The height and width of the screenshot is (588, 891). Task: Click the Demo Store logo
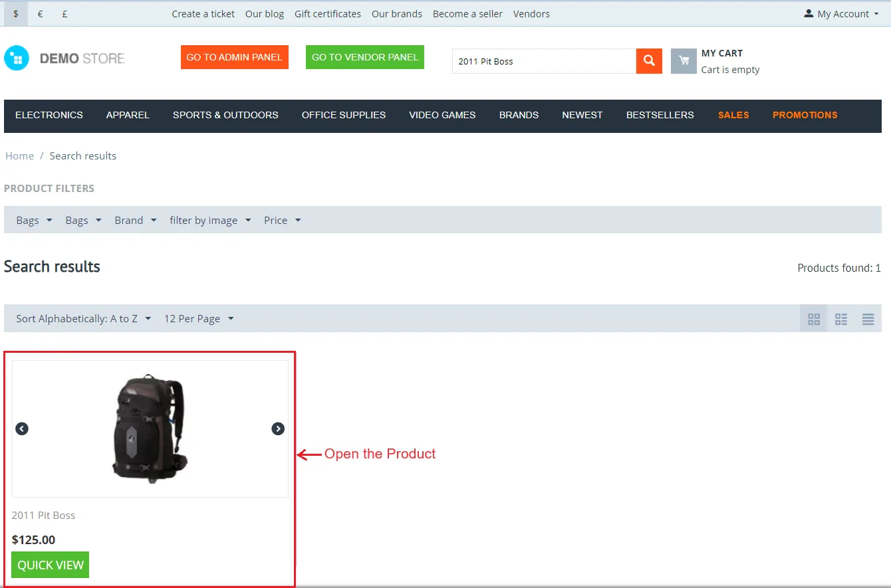click(x=64, y=58)
